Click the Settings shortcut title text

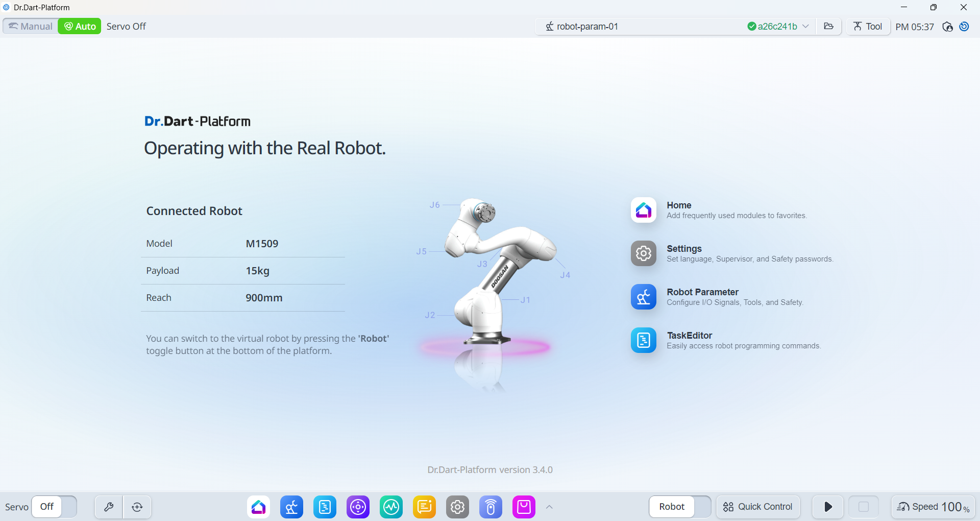click(684, 248)
